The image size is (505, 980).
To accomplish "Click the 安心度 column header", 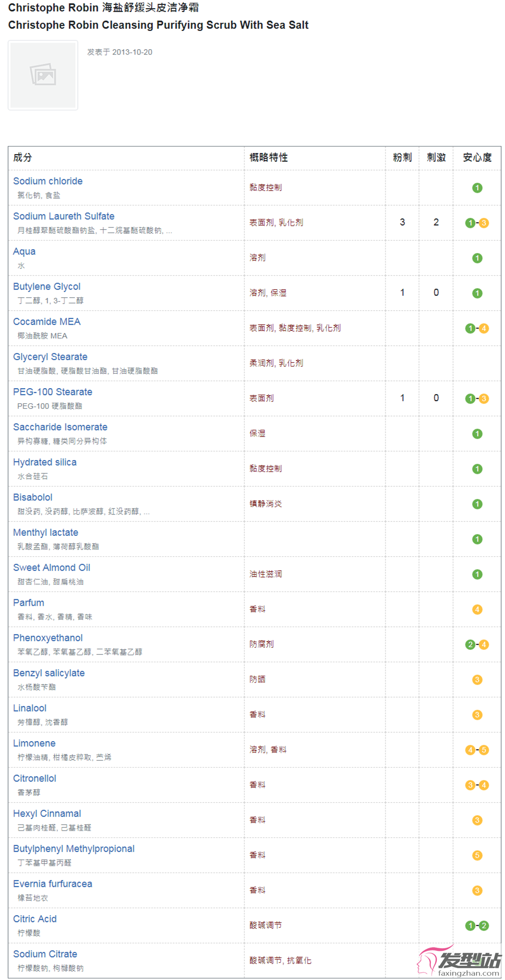I will pyautogui.click(x=477, y=157).
